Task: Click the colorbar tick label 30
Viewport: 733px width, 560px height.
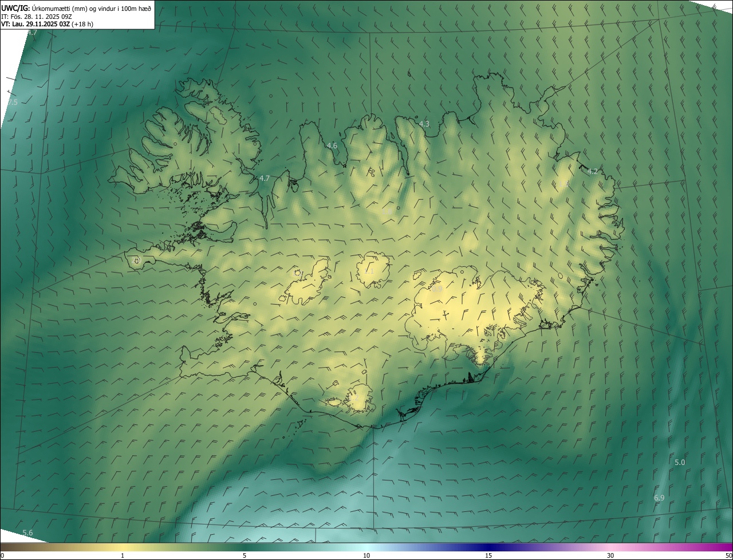Action: (610, 555)
